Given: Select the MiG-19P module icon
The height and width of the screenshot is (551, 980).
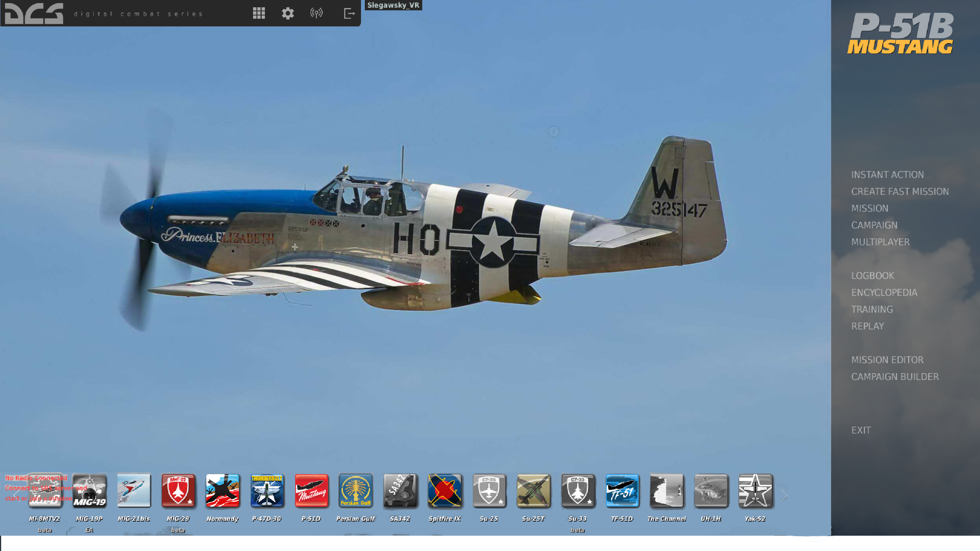Looking at the screenshot, I should [x=90, y=491].
